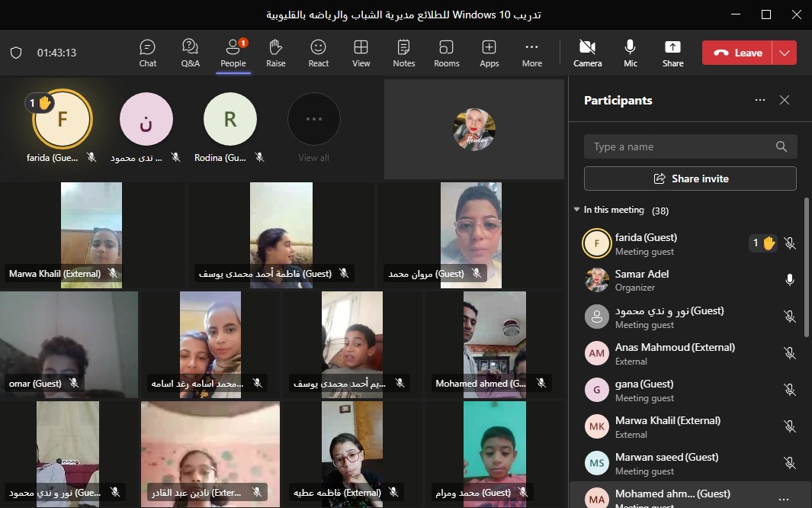
Task: Toggle the Mic in toolbar
Action: [x=631, y=53]
